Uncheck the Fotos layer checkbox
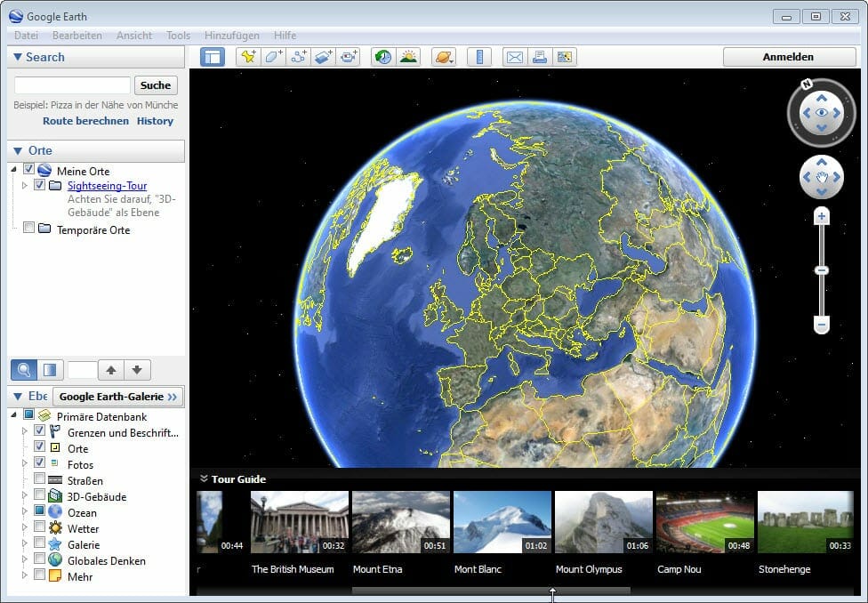Screen dimensions: 868x603 [x=40, y=463]
